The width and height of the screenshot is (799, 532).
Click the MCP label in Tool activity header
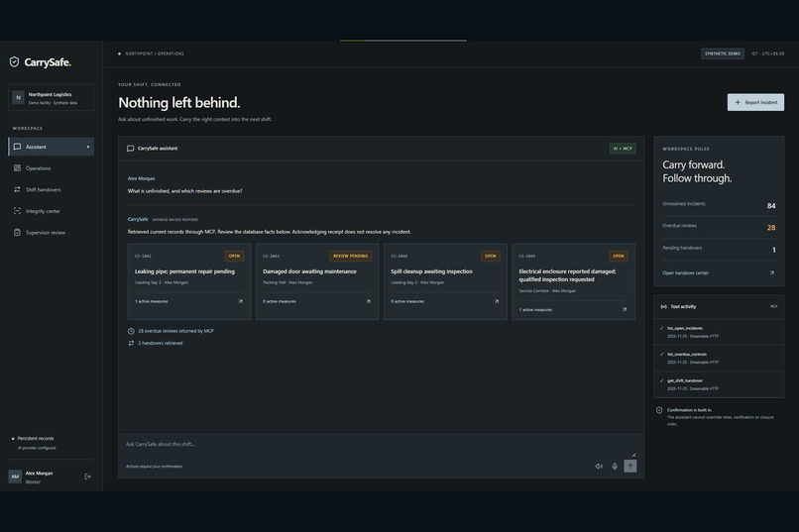(773, 306)
